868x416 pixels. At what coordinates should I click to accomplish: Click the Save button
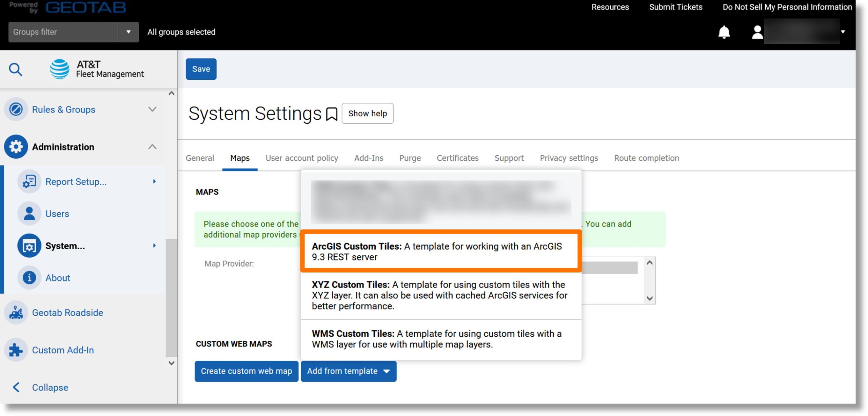201,69
